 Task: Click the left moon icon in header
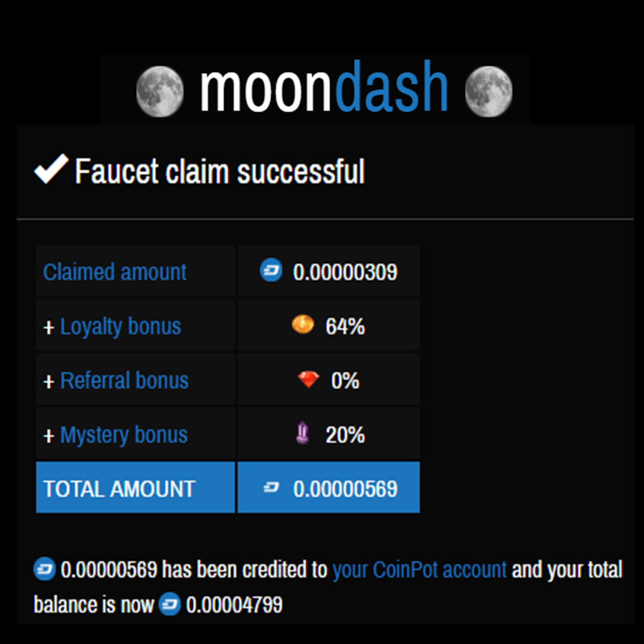click(x=160, y=91)
